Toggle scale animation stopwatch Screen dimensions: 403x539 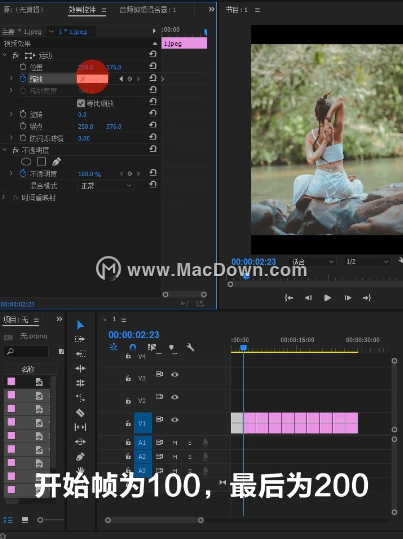click(x=23, y=78)
